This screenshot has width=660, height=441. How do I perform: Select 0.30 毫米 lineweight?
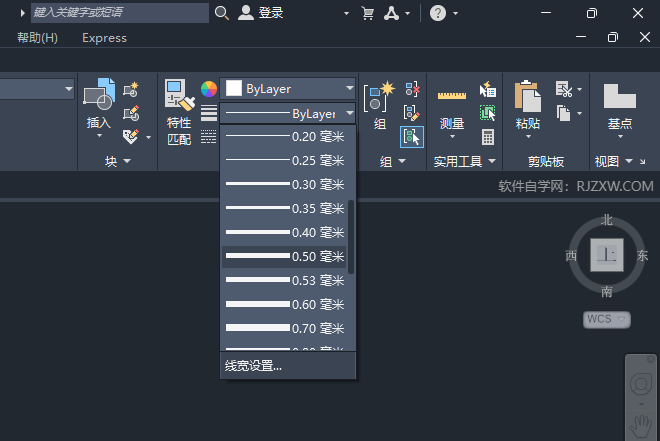(x=284, y=184)
